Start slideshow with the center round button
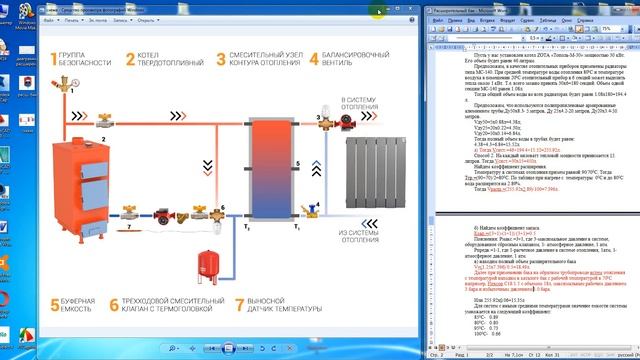 click(x=228, y=348)
